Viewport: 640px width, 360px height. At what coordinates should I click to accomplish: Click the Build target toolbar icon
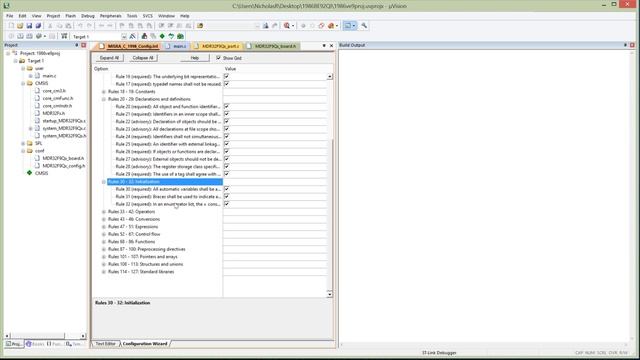[20, 36]
